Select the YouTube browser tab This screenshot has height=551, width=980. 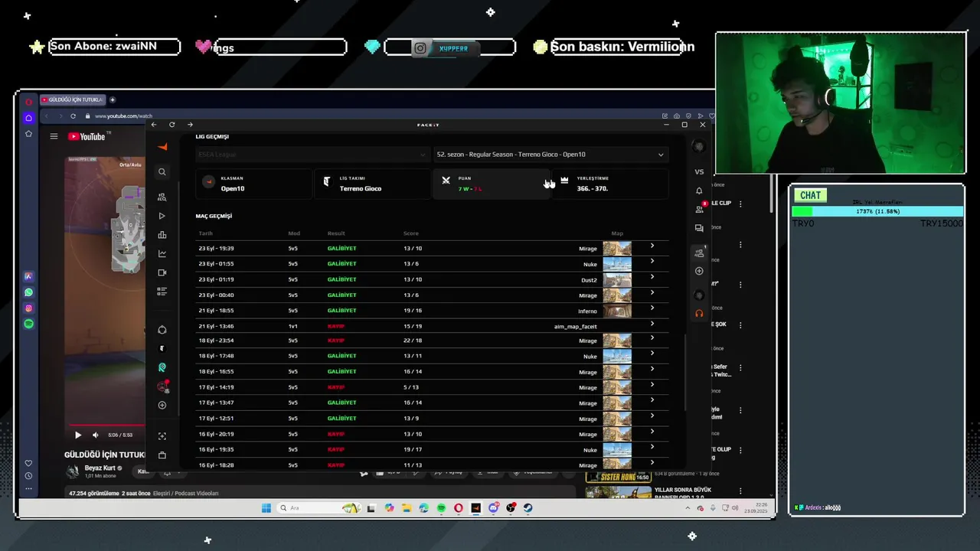[72, 99]
